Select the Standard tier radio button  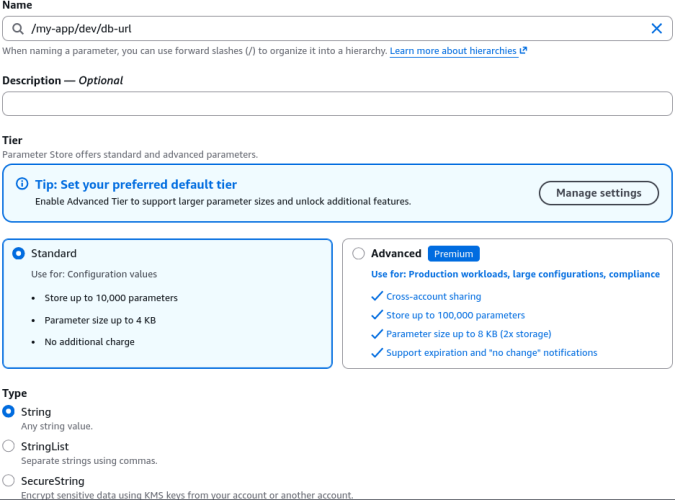[19, 253]
